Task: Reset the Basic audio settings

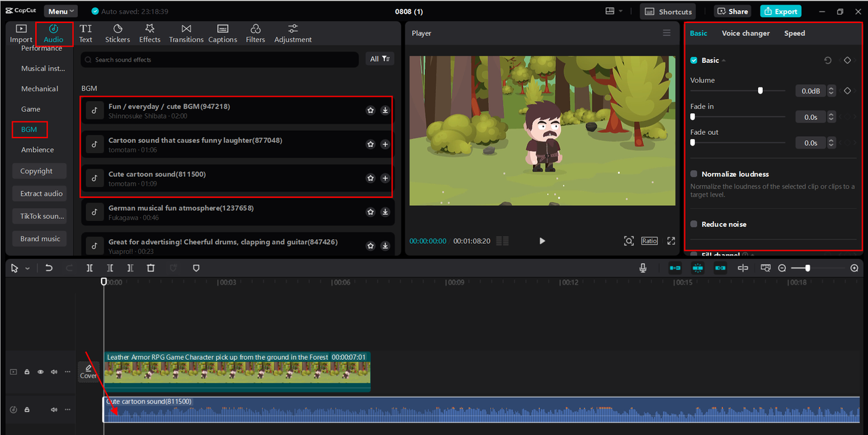Action: pyautogui.click(x=828, y=60)
